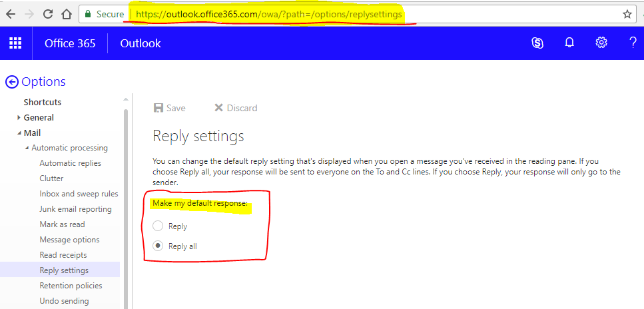Open Skype from the header bar
Viewport: 644px width, 309px height.
[537, 43]
